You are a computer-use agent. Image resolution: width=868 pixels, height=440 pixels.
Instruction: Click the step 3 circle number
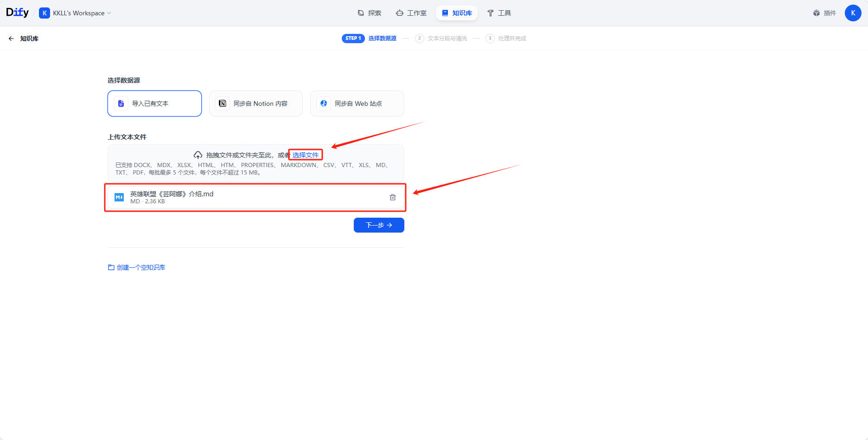(490, 38)
